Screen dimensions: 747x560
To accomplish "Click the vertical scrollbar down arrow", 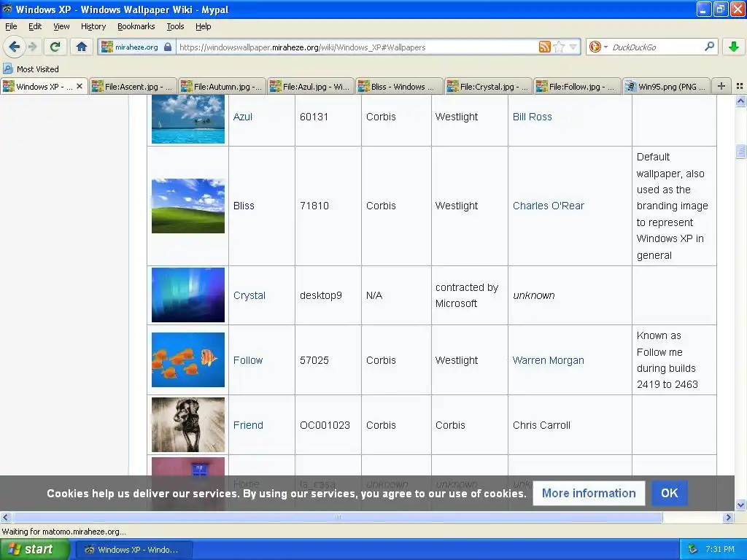I will tap(740, 505).
